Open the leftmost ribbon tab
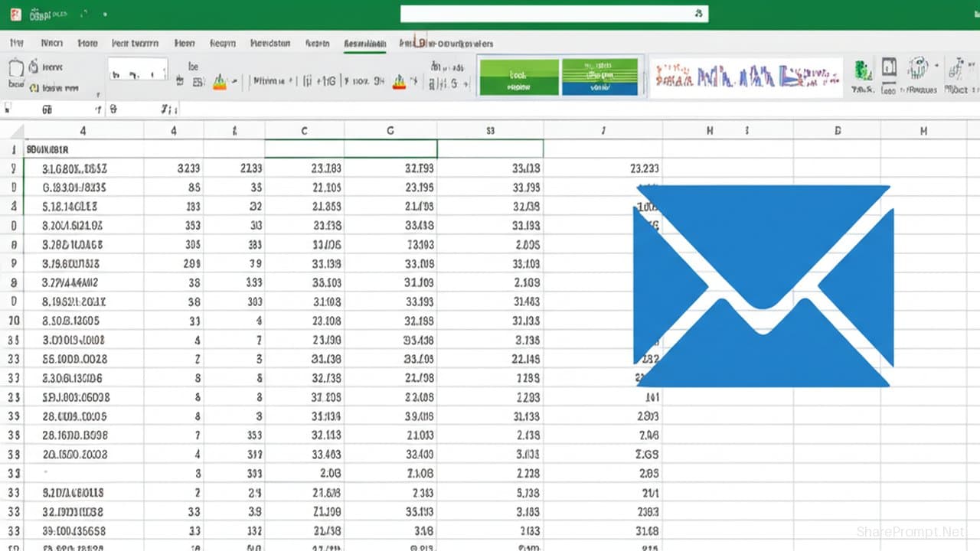The height and width of the screenshot is (551, 980). point(15,44)
